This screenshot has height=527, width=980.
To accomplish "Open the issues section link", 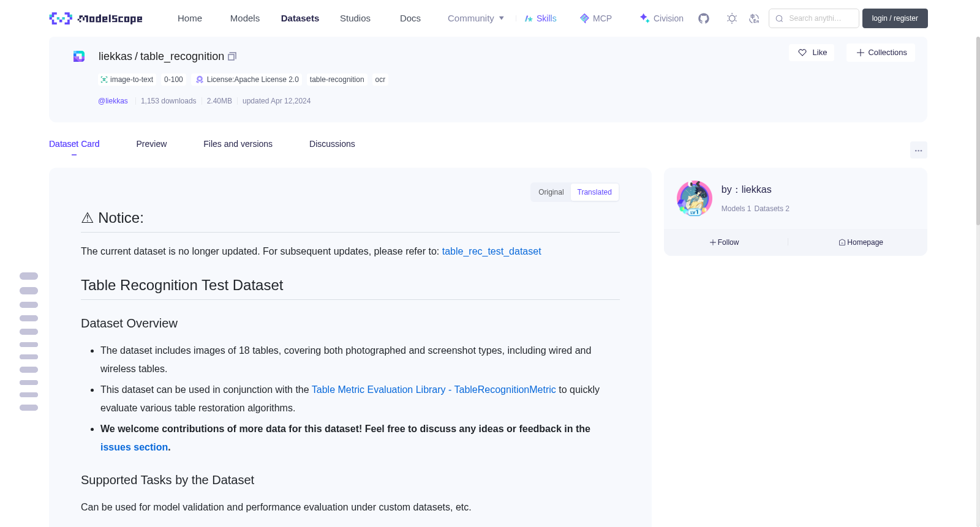I will [134, 447].
